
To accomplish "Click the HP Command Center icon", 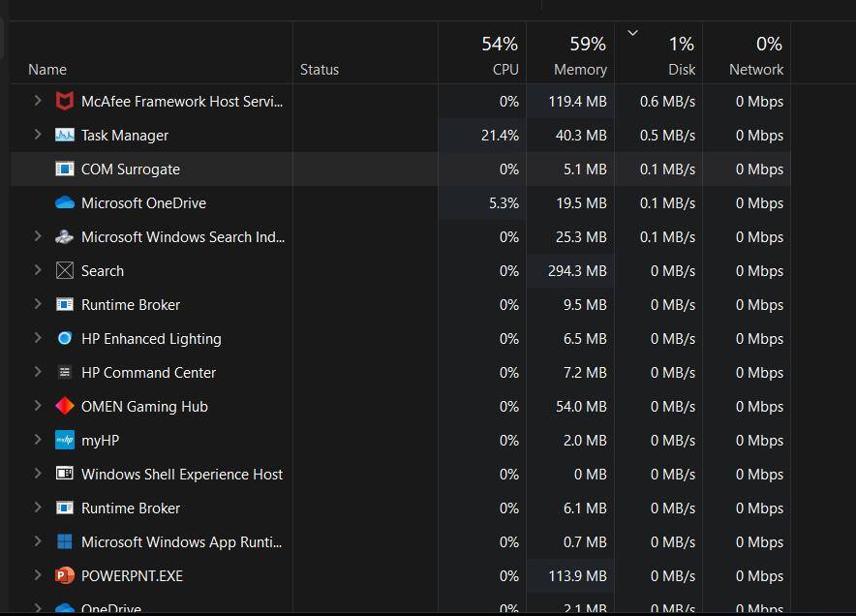I will (x=65, y=373).
